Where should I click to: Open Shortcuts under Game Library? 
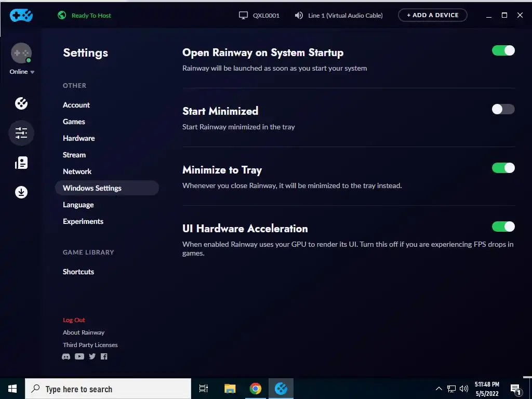point(78,272)
